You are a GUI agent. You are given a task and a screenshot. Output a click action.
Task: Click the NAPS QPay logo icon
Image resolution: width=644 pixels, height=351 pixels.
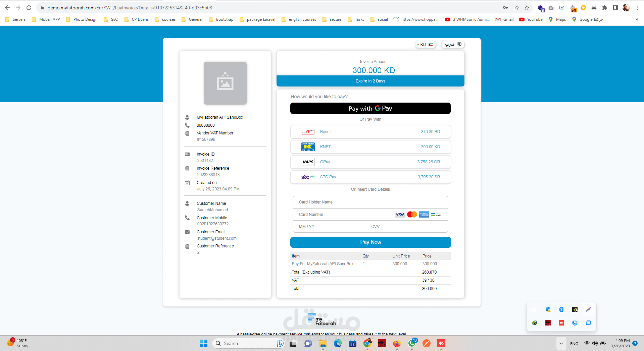(x=308, y=162)
